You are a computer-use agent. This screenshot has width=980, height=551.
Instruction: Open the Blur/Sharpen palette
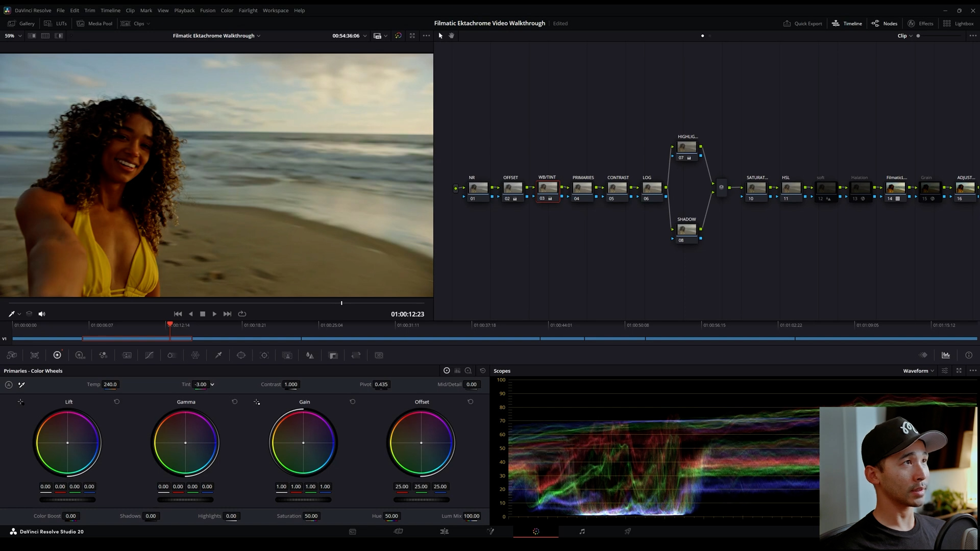310,355
